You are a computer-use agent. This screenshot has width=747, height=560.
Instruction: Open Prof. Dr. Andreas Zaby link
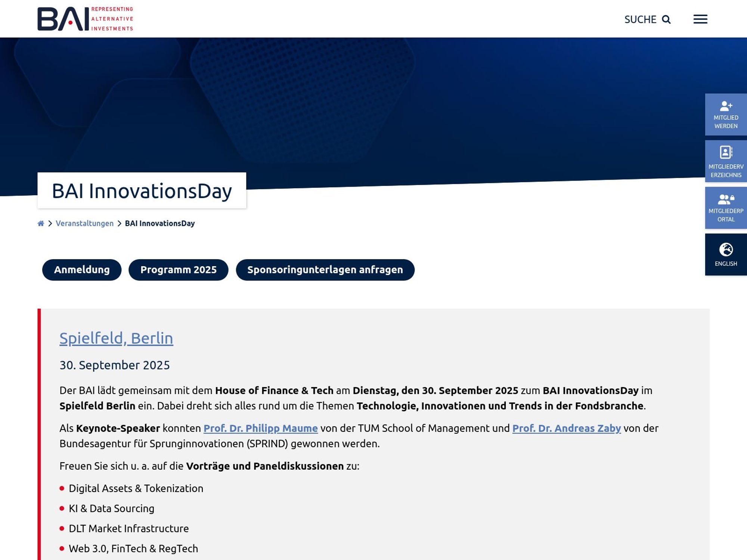(x=567, y=428)
